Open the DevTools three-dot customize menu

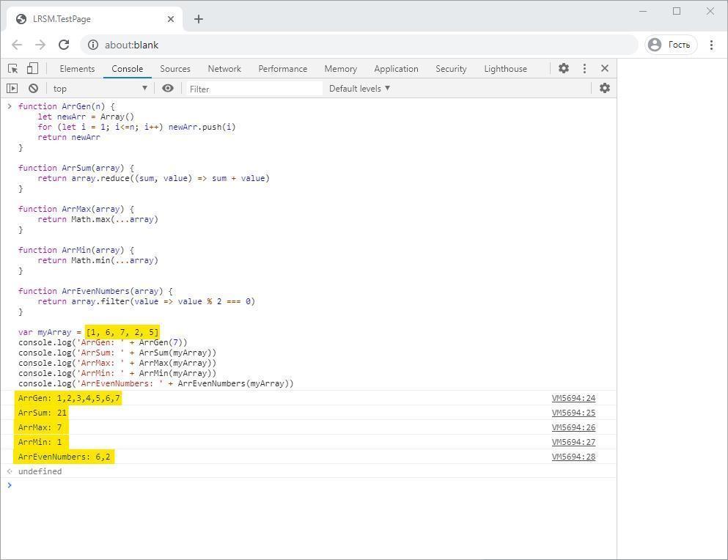click(584, 68)
